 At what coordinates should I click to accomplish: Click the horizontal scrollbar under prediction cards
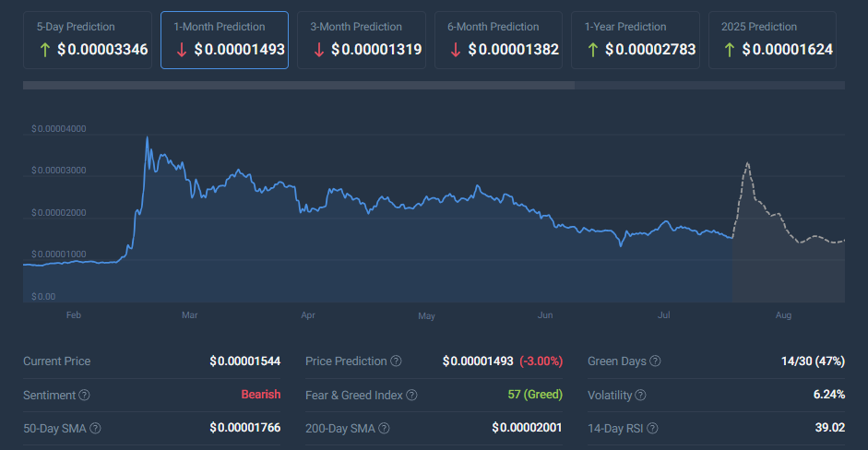[x=299, y=85]
